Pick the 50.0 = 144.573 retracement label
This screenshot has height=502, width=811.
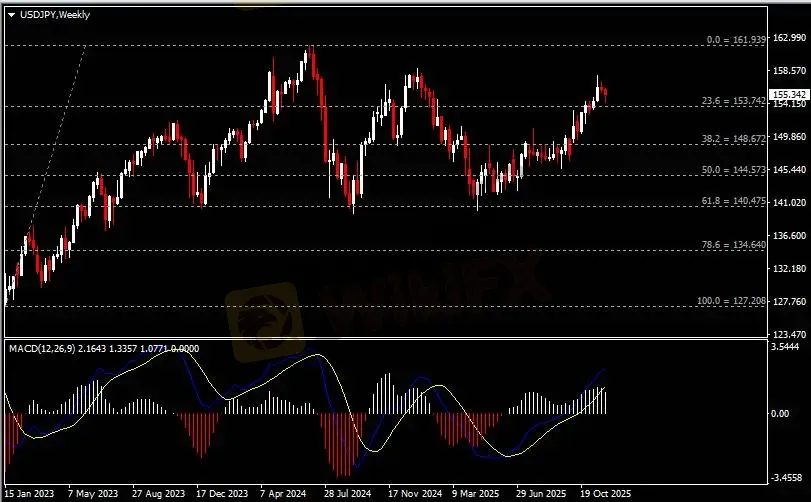(734, 171)
